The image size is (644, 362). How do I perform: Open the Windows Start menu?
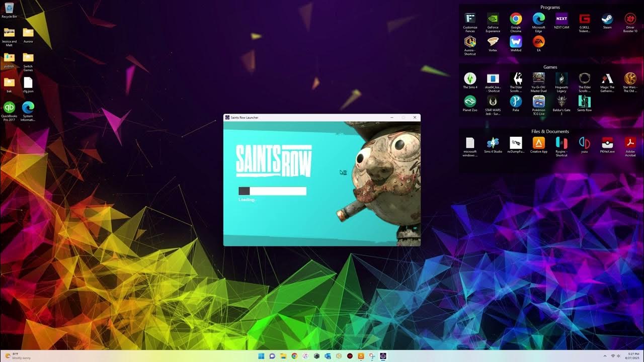pos(261,356)
